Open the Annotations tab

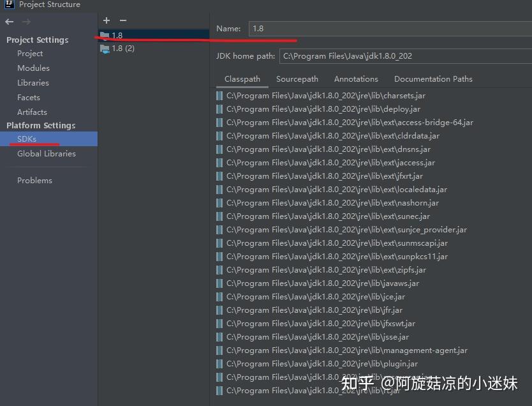coord(356,79)
